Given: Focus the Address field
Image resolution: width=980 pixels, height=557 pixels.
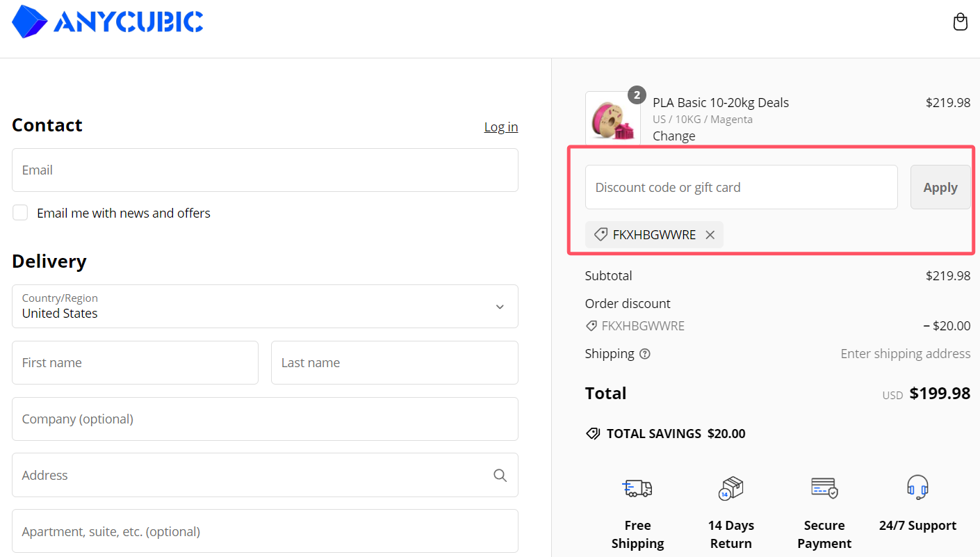Looking at the screenshot, I should click(x=265, y=475).
